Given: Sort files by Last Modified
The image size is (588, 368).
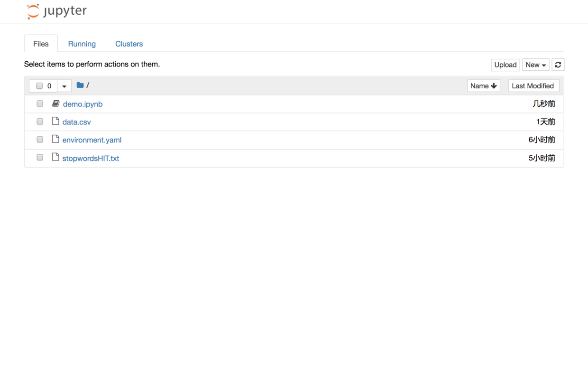Looking at the screenshot, I should (533, 86).
